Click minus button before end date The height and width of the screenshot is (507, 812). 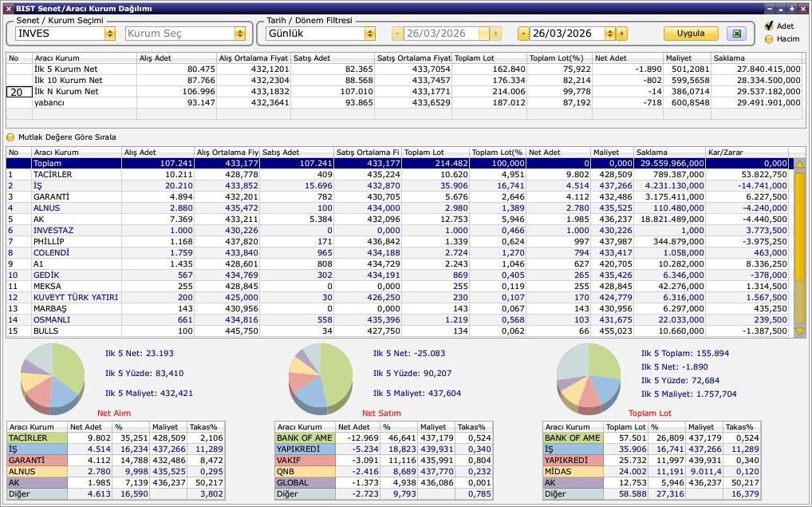(x=523, y=34)
